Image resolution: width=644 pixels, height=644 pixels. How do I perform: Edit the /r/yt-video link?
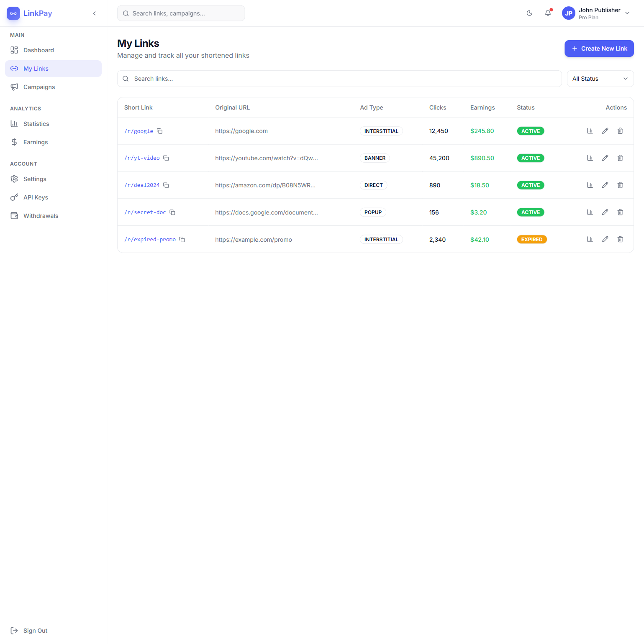tap(605, 158)
